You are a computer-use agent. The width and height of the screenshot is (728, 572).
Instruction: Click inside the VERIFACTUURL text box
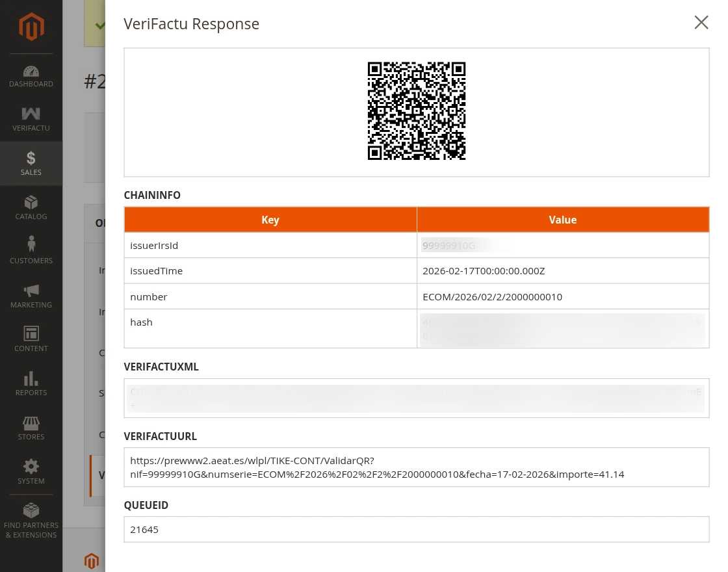pyautogui.click(x=417, y=467)
